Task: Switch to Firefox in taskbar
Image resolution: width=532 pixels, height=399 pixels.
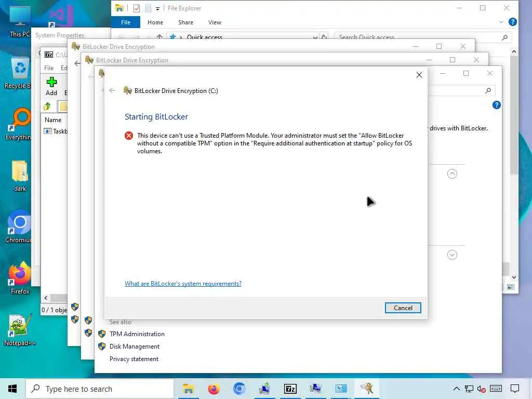Action: [214, 389]
